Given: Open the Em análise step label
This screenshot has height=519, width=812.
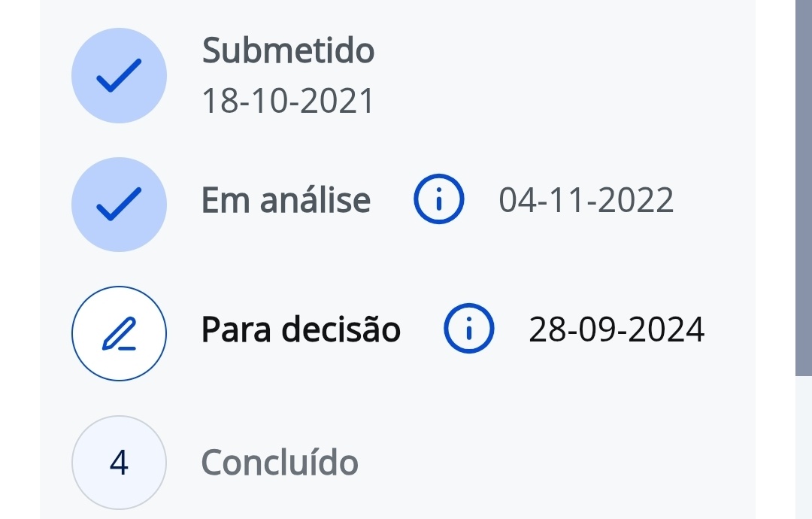Looking at the screenshot, I should point(286,200).
